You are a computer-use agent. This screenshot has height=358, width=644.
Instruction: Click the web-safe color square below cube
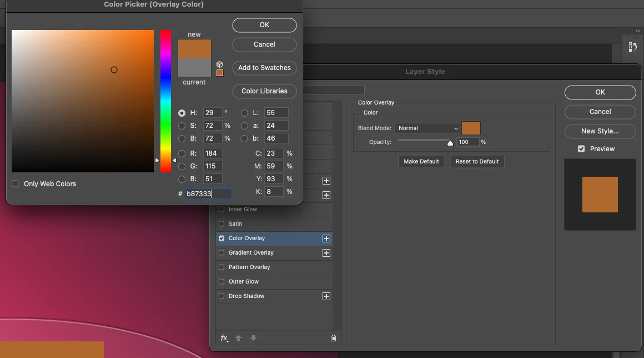tap(220, 73)
